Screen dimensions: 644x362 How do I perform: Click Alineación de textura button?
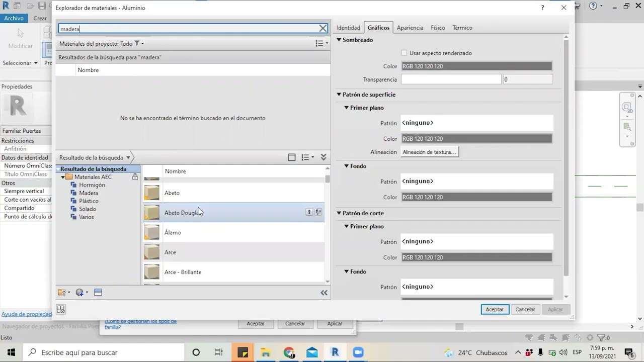point(430,152)
